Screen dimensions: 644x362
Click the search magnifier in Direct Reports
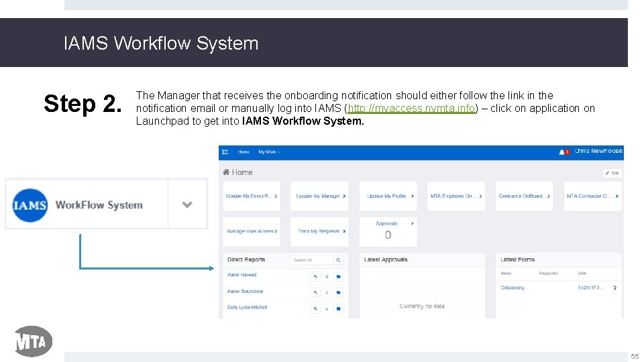pyautogui.click(x=338, y=260)
